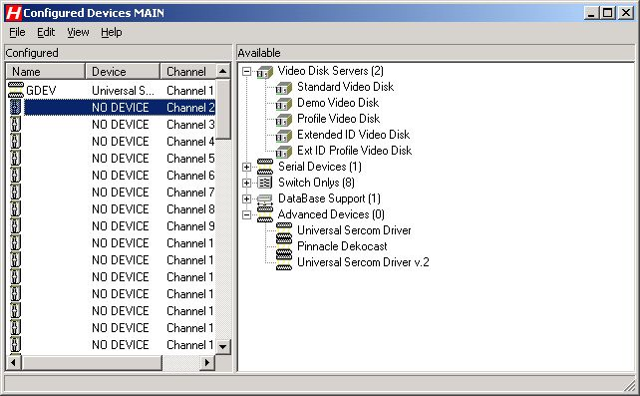Click the icon of Channel 6 row

pos(15,175)
